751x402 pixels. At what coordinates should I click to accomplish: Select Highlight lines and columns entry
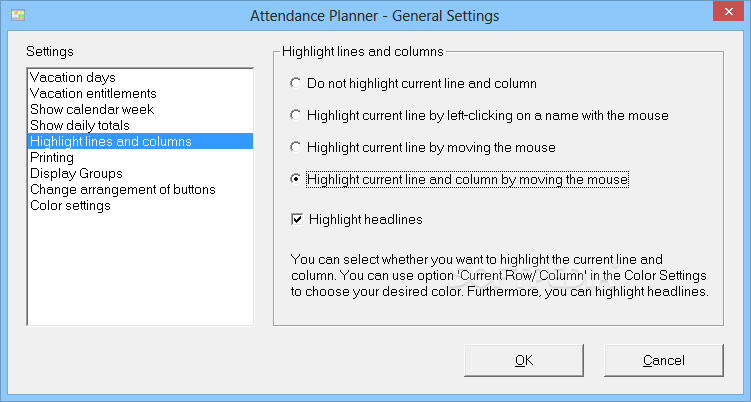(x=140, y=141)
